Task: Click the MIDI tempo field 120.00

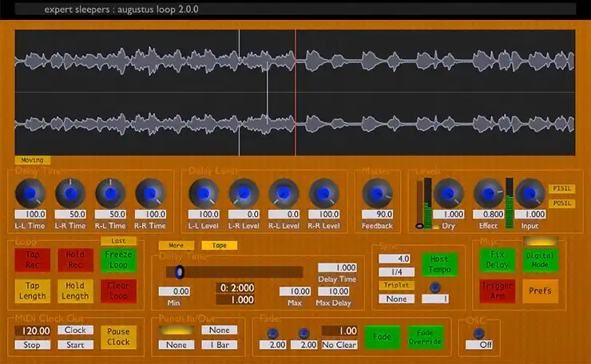Action: click(33, 330)
